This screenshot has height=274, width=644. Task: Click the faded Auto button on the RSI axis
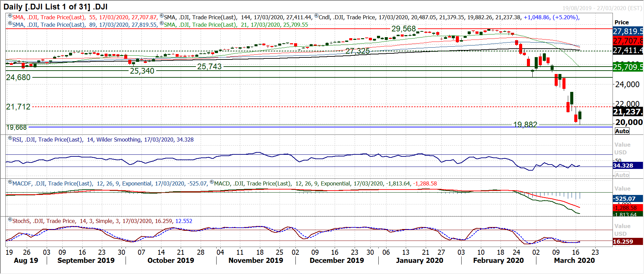622,175
